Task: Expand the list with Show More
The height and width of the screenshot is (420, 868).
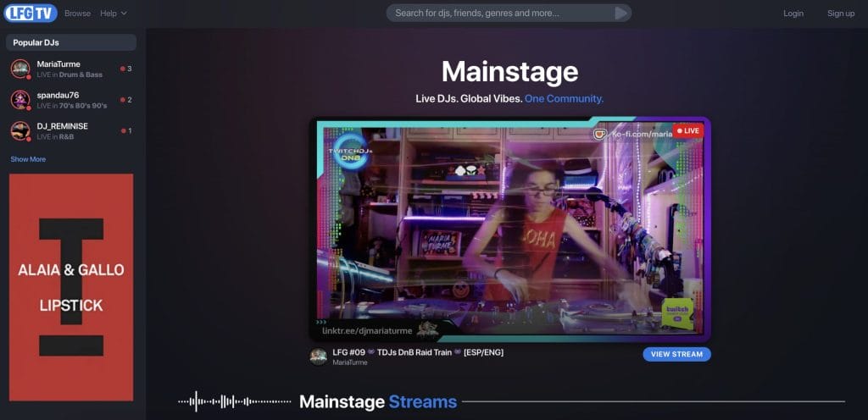Action: 28,159
